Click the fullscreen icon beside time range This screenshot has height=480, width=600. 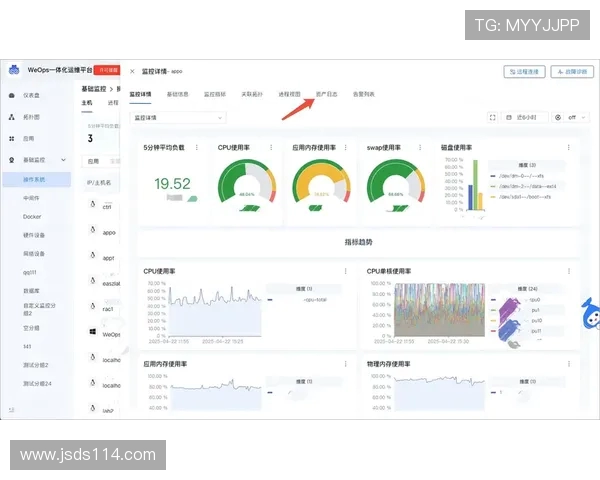tap(493, 117)
